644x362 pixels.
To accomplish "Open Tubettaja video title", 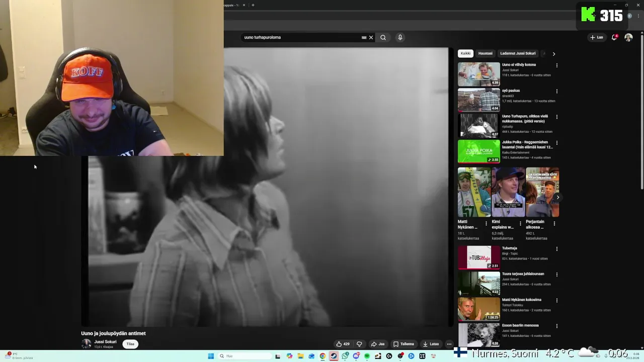I will [x=509, y=248].
